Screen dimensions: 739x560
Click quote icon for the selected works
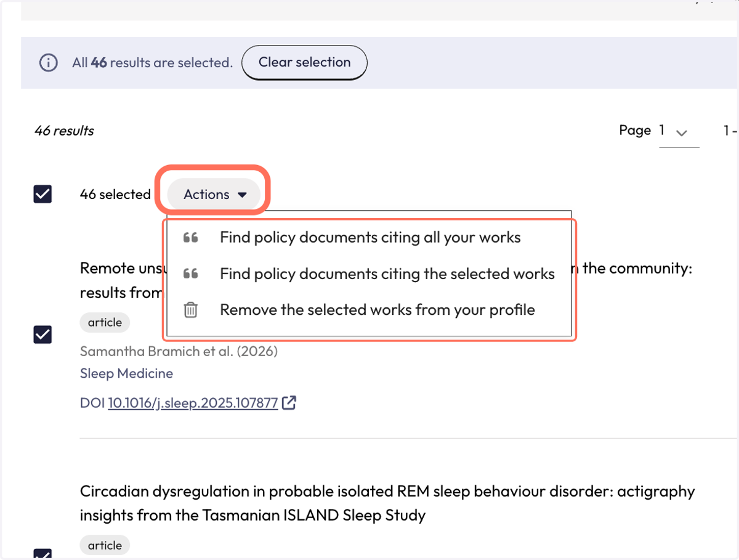(x=191, y=274)
